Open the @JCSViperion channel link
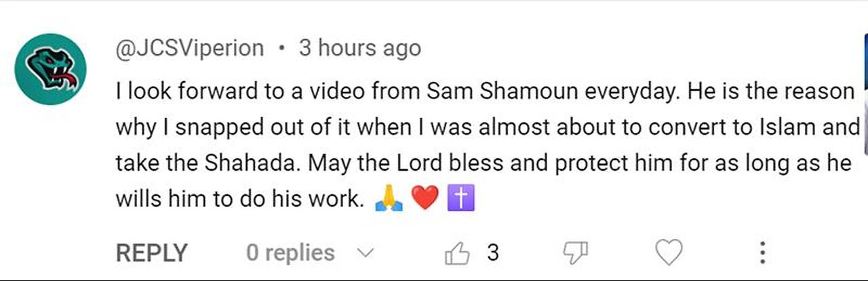Image resolution: width=868 pixels, height=281 pixels. [190, 49]
